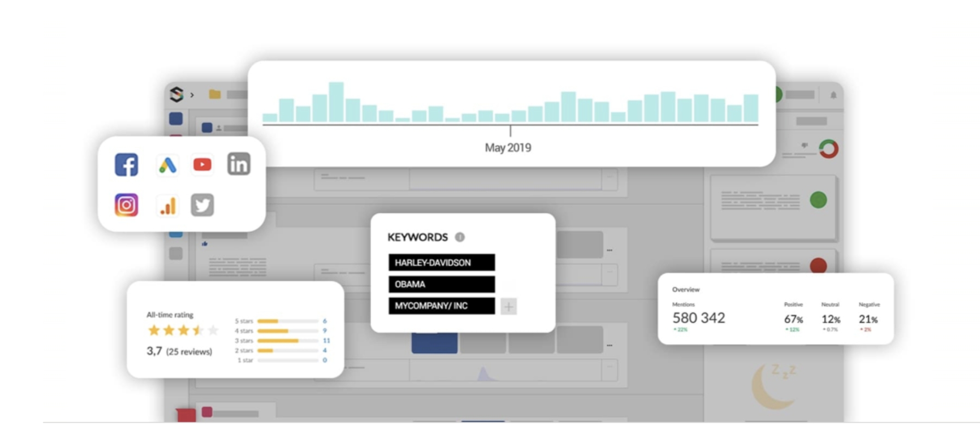Click the sleeping moon icon
The image size is (980, 430).
774,387
